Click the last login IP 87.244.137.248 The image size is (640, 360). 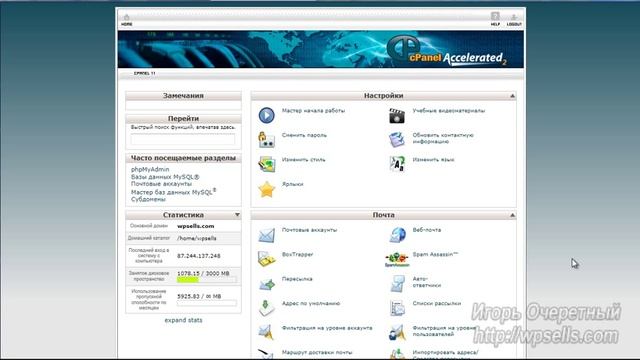(199, 256)
